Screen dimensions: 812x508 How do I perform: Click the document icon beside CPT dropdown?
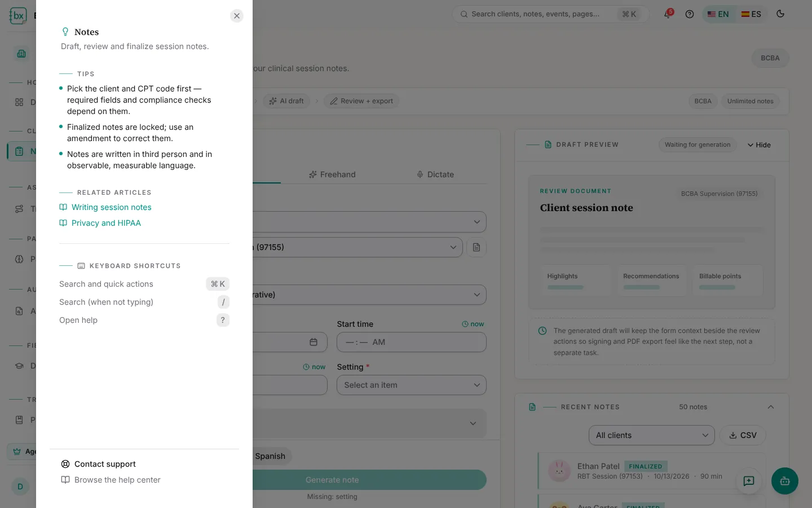click(476, 247)
